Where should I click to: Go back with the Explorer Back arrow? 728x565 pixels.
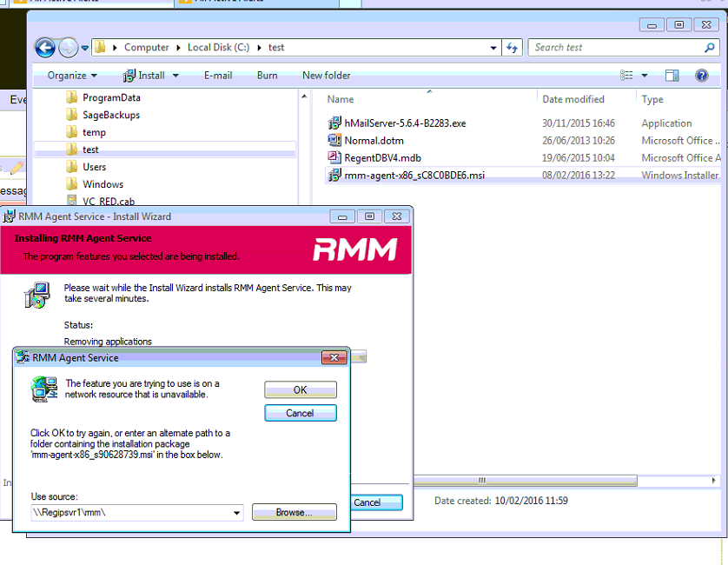pyautogui.click(x=45, y=48)
